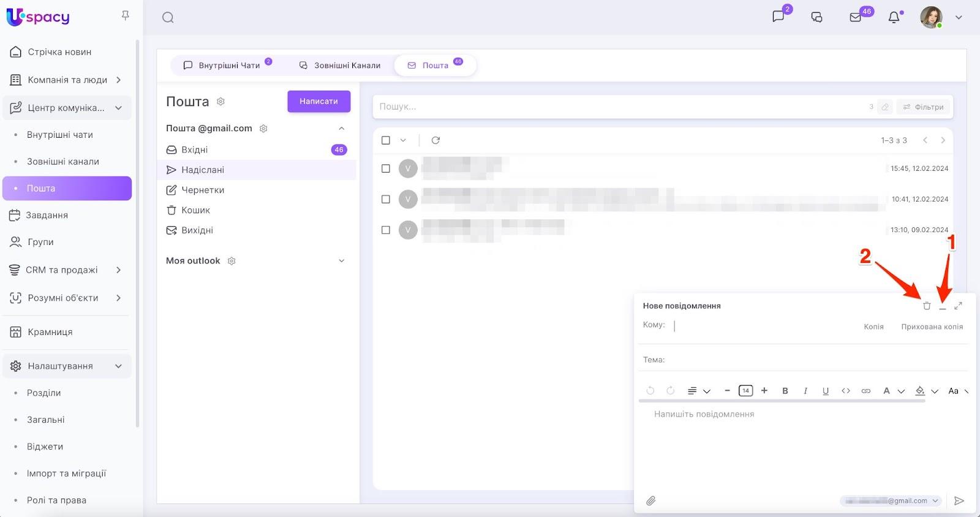Open text alignment dropdown in editor
This screenshot has width=980, height=517.
tap(699, 391)
